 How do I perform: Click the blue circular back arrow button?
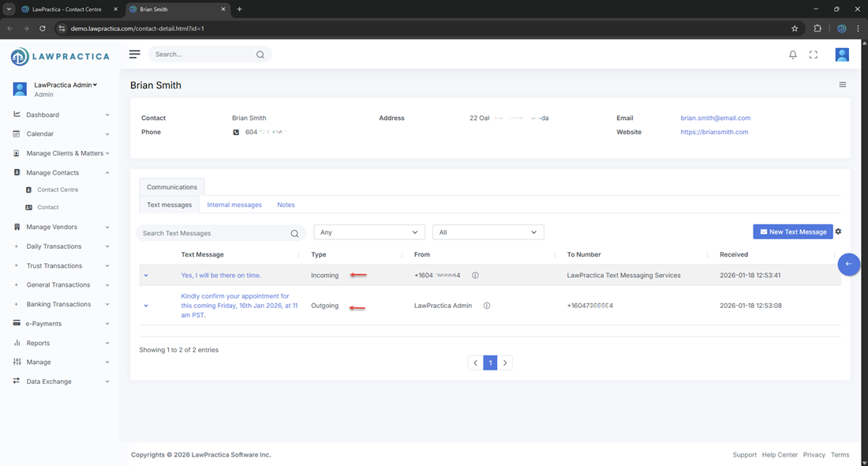coord(848,264)
